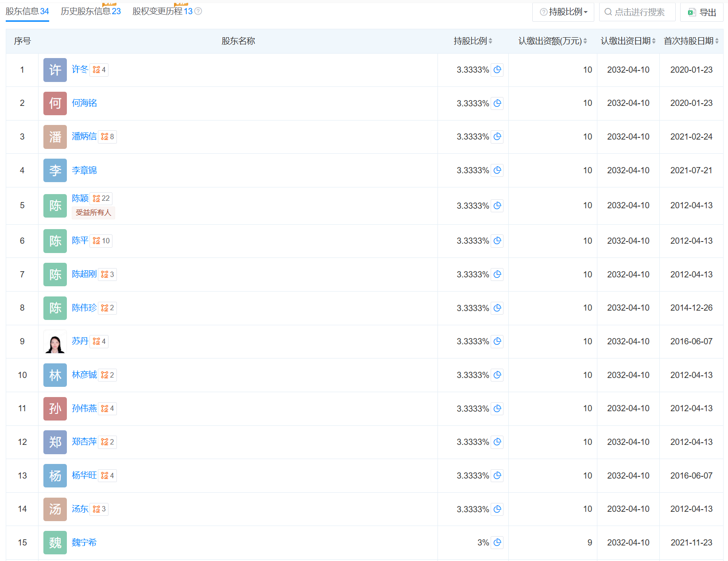Open the pie chart icon in 苏丹's row
This screenshot has height=561, width=728.
[x=497, y=341]
